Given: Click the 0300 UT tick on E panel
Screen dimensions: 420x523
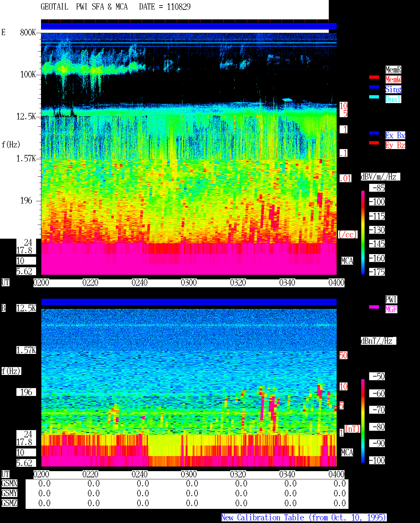Looking at the screenshot, I should click(189, 283).
